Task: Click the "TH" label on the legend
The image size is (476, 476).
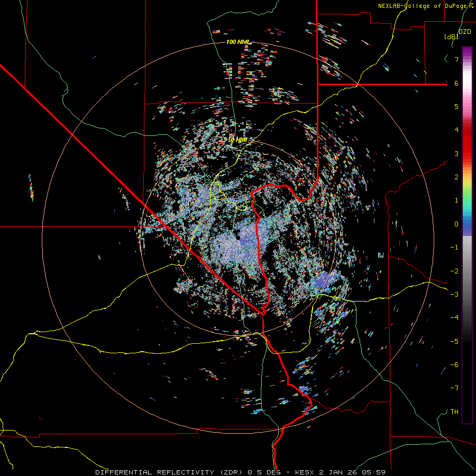Action: click(454, 411)
